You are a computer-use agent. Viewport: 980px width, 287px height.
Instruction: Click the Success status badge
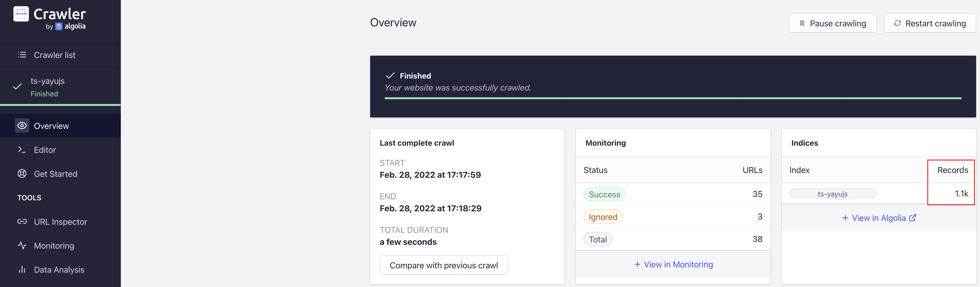(604, 194)
